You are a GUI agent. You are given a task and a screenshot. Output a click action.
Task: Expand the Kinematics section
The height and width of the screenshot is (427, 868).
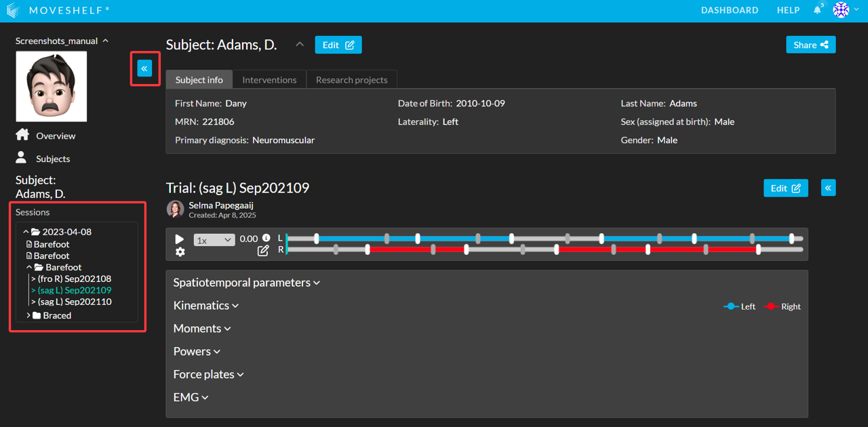pos(206,306)
